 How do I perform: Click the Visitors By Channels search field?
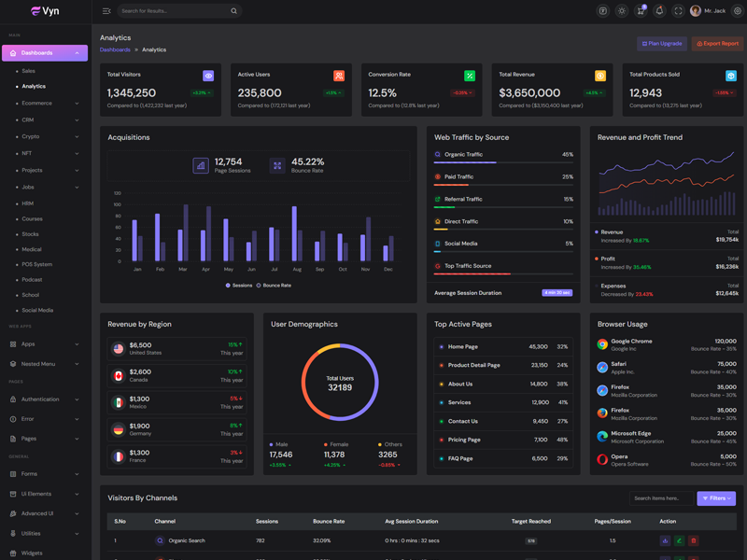coord(660,498)
